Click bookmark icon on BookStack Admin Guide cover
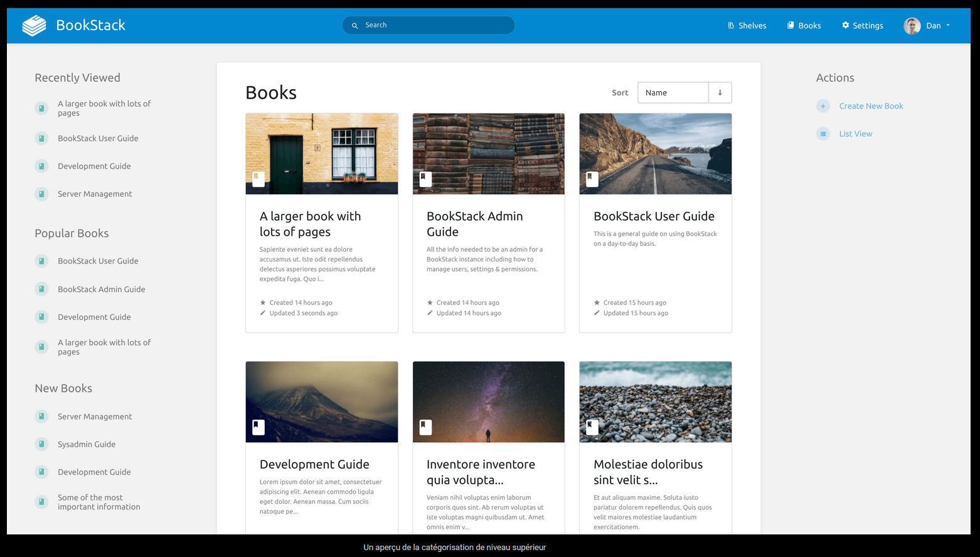This screenshot has height=557, width=980. click(425, 179)
